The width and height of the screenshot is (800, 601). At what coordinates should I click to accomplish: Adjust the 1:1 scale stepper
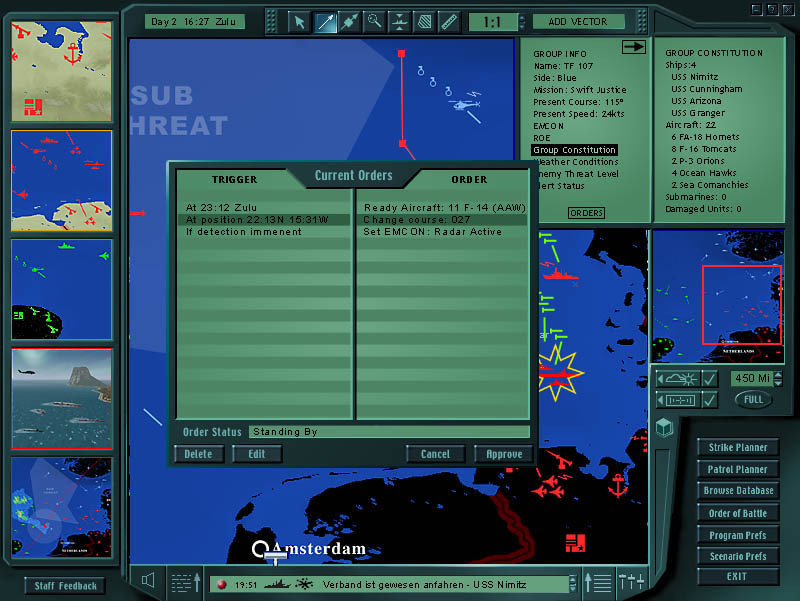tap(521, 22)
